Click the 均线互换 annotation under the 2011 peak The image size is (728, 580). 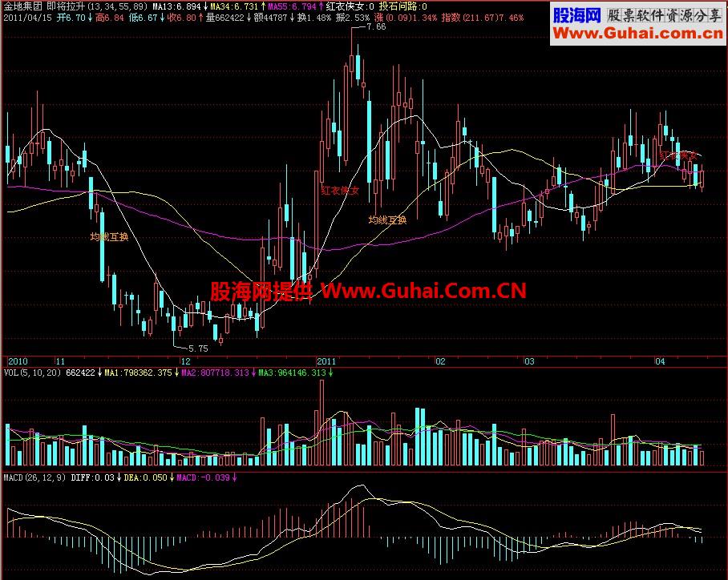pos(387,220)
